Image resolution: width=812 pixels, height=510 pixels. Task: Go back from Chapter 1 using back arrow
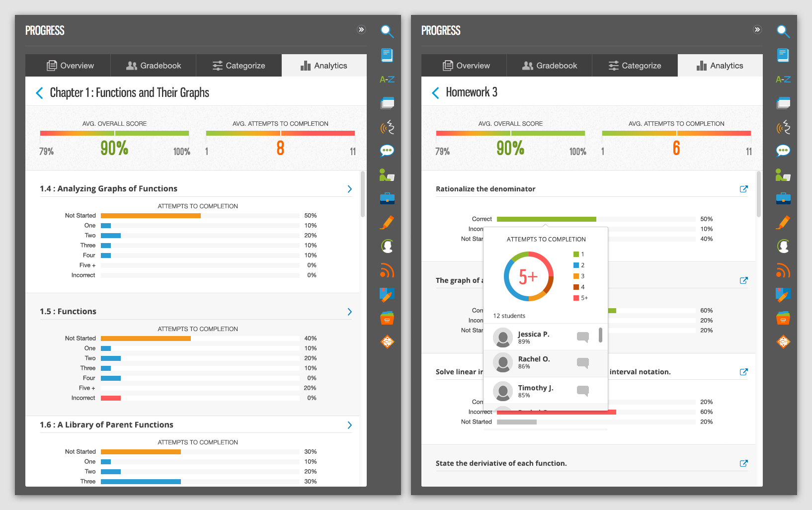[x=40, y=93]
